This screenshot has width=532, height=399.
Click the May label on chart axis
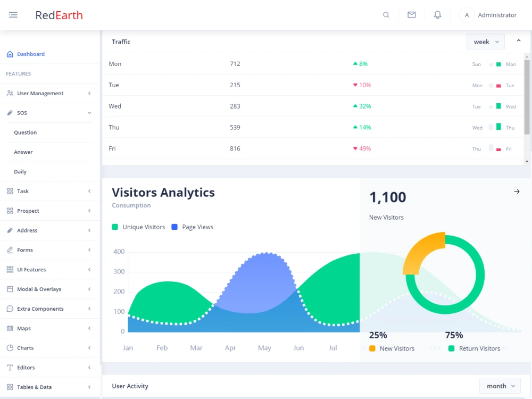(x=264, y=348)
